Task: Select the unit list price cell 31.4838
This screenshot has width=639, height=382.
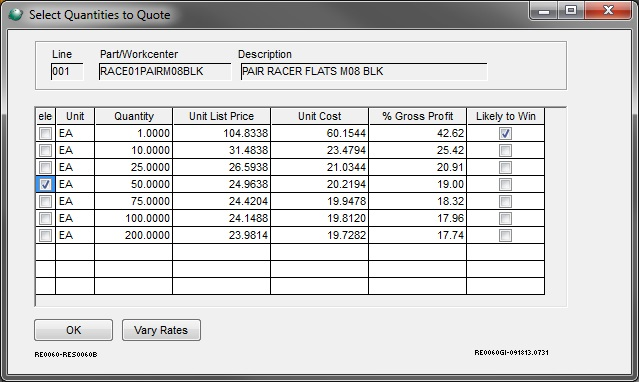Action: pos(221,150)
